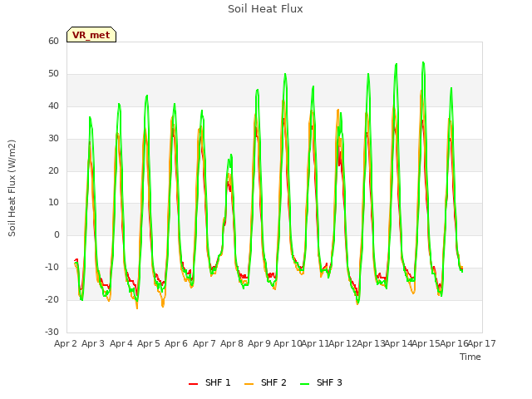Screen dimensions: 532x399
Task: Click the 30 y-axis tick label
Action: coord(53,138)
